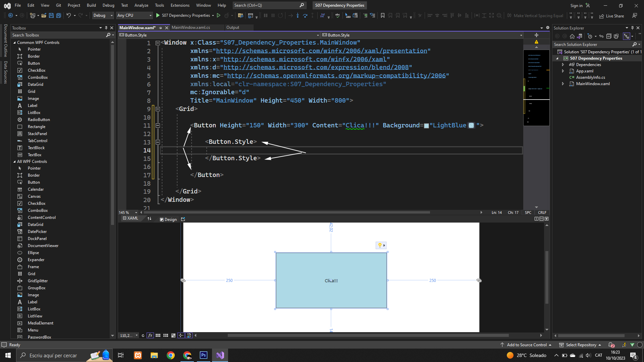The width and height of the screenshot is (644, 362).
Task: Click the Search Toolbox input field
Action: (57, 35)
